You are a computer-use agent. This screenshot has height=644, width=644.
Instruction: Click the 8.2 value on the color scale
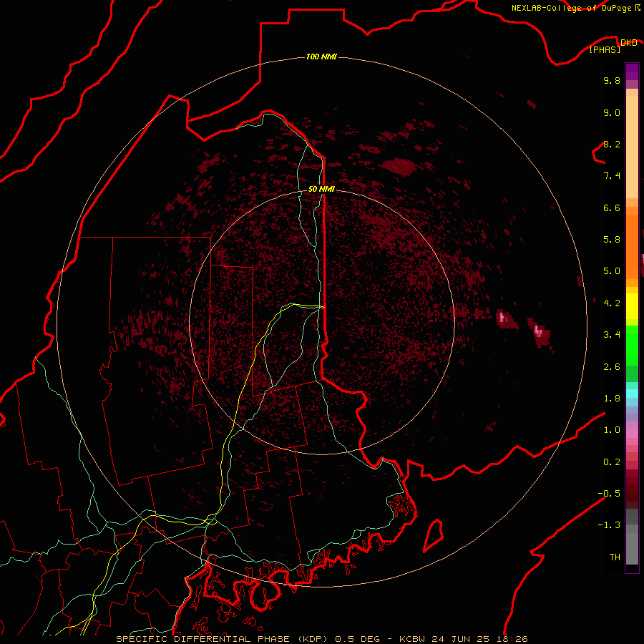pyautogui.click(x=612, y=144)
